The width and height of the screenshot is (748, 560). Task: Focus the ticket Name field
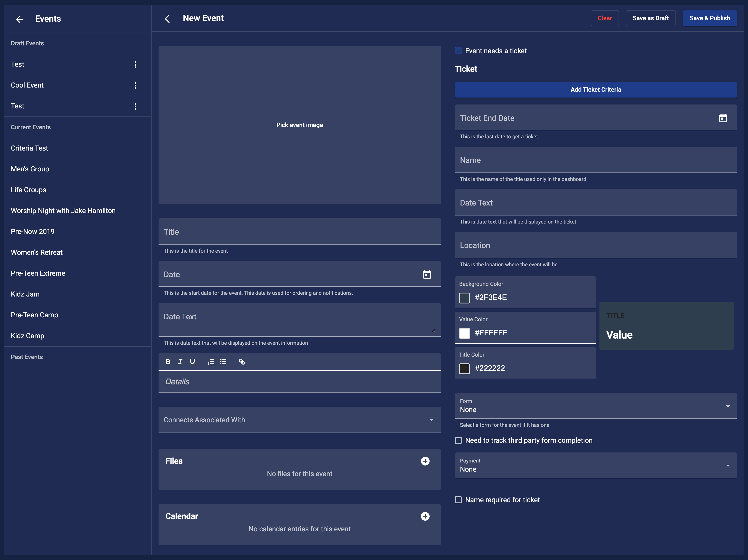click(x=596, y=160)
